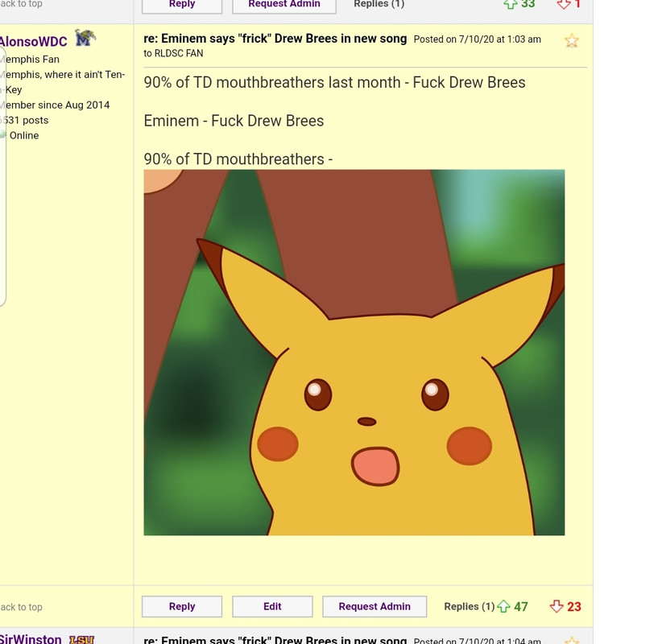Click the Memphis Tigers logo beside AlonsoWDC
658x644 pixels.
(x=85, y=38)
